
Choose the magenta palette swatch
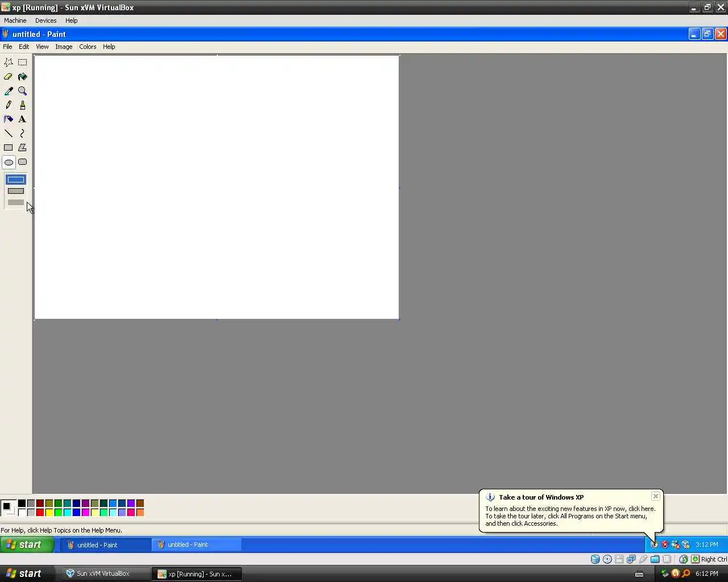click(x=85, y=512)
